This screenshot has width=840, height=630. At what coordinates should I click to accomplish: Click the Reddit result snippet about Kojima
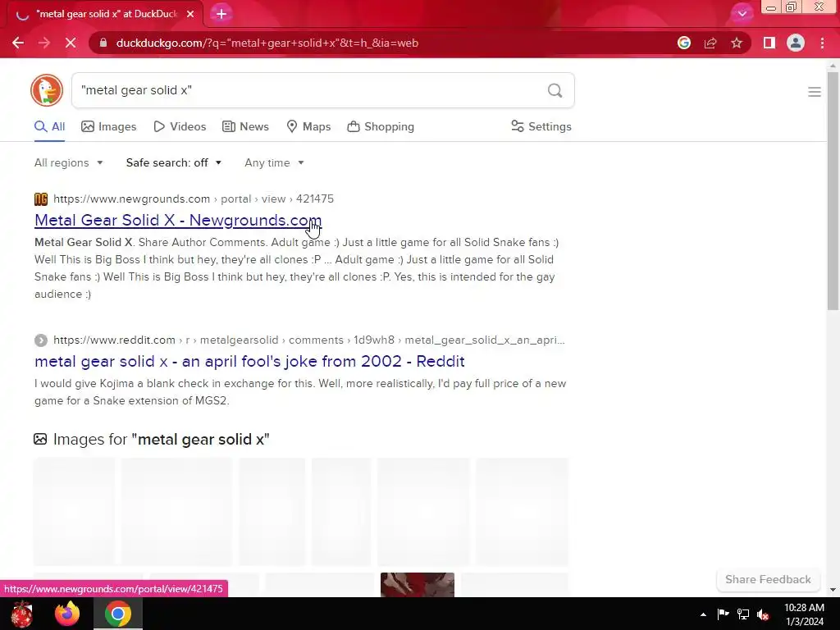point(300,392)
